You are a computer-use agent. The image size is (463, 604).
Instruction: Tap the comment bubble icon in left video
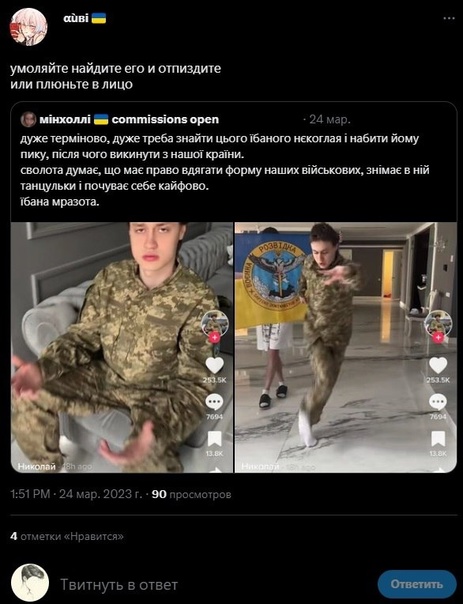(x=214, y=403)
